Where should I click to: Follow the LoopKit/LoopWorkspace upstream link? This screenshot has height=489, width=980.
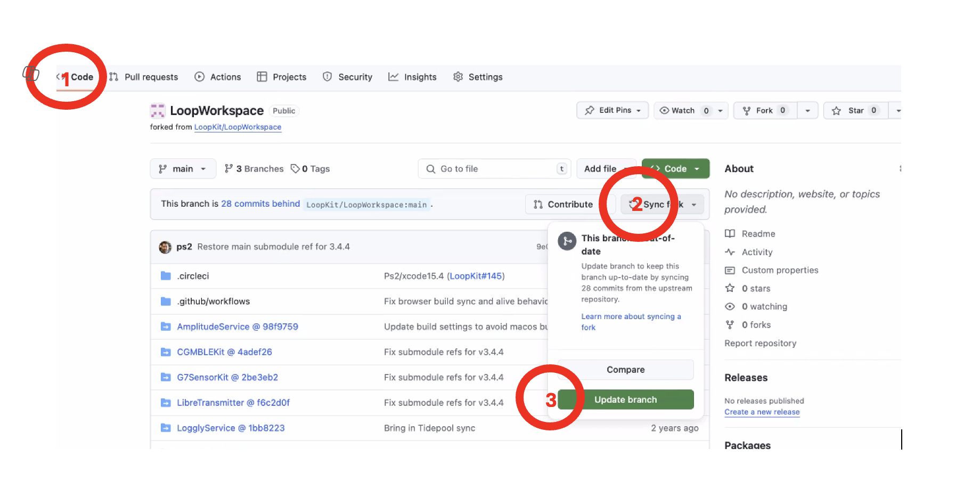click(238, 127)
